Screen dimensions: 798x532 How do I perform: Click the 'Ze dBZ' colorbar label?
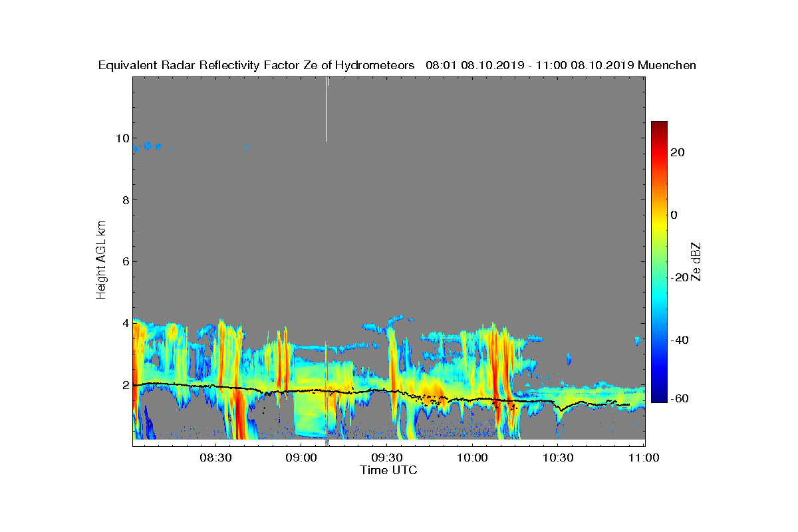[x=697, y=261]
